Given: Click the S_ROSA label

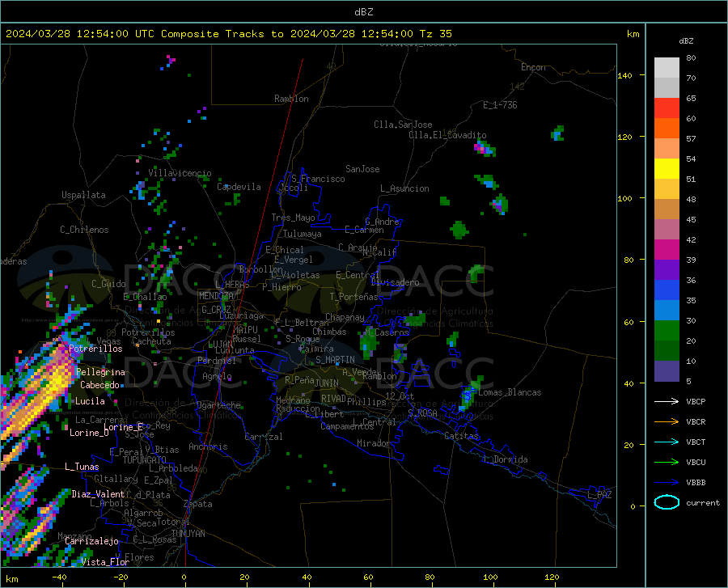Looking at the screenshot, I should [422, 412].
